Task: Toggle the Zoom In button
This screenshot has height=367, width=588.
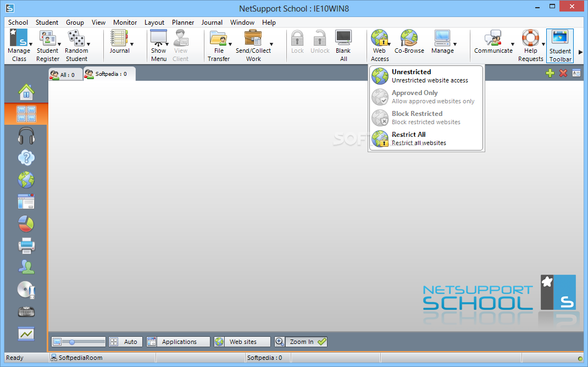Action: [x=301, y=342]
